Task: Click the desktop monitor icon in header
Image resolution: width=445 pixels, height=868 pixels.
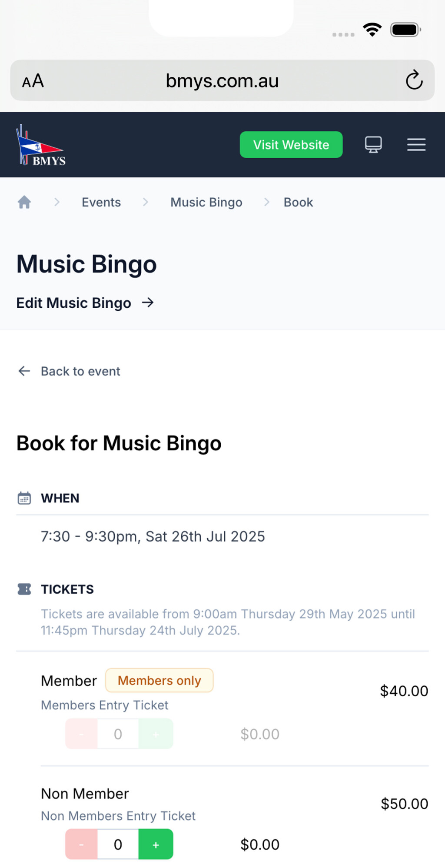Action: tap(373, 145)
